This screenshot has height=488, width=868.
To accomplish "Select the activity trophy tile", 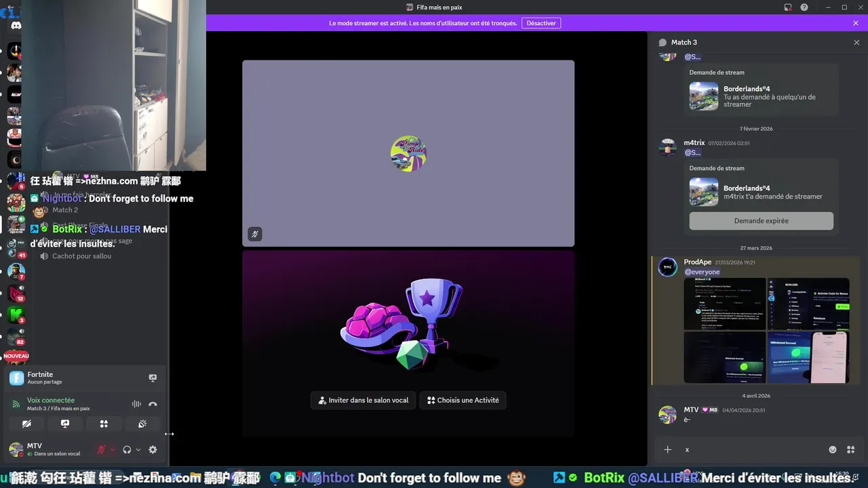I will (408, 344).
